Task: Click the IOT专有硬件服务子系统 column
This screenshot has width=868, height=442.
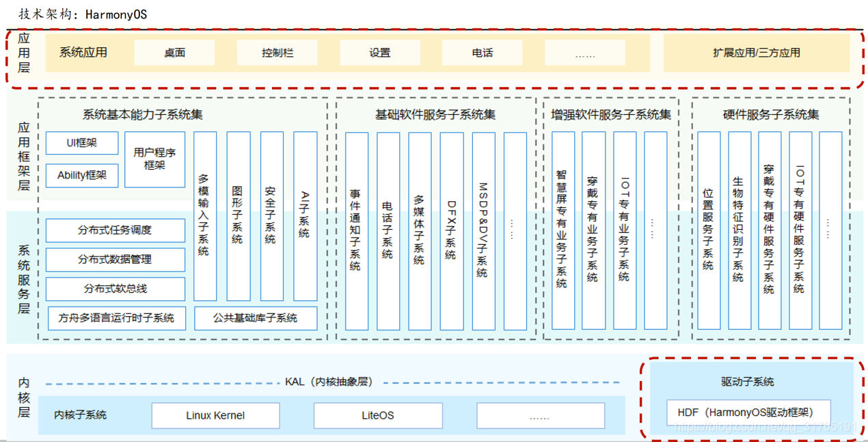Action: tap(800, 231)
